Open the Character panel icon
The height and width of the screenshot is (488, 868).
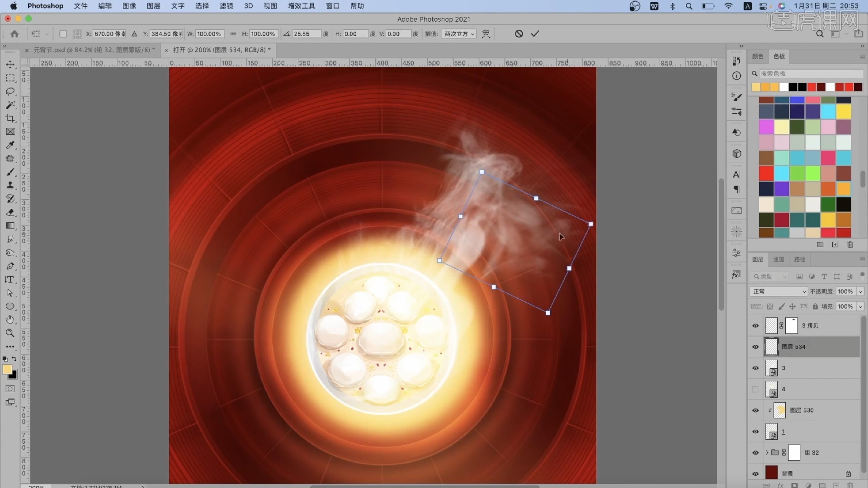[x=736, y=174]
